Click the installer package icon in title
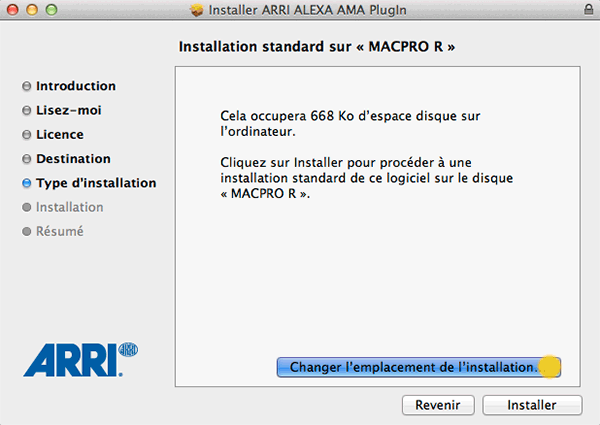 pyautogui.click(x=197, y=10)
